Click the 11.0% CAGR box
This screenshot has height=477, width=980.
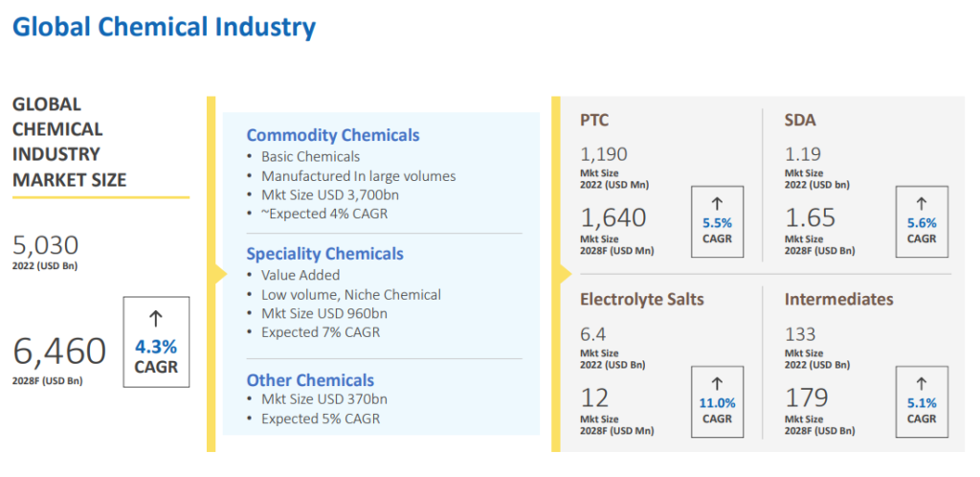tap(717, 399)
